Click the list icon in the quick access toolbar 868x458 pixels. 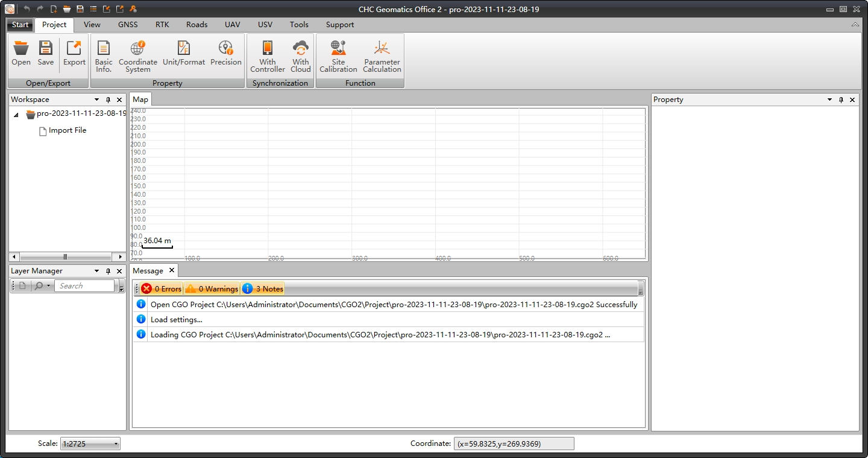93,9
